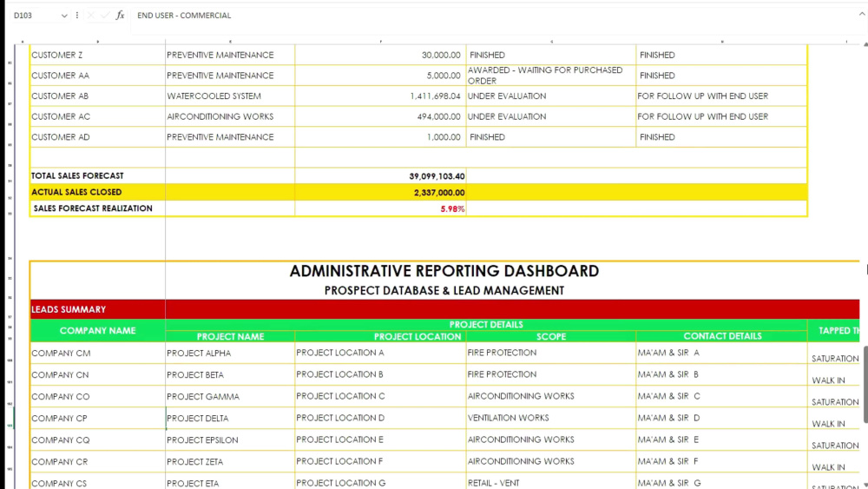Select WALK IN in COMPANY CN row

[x=833, y=375]
